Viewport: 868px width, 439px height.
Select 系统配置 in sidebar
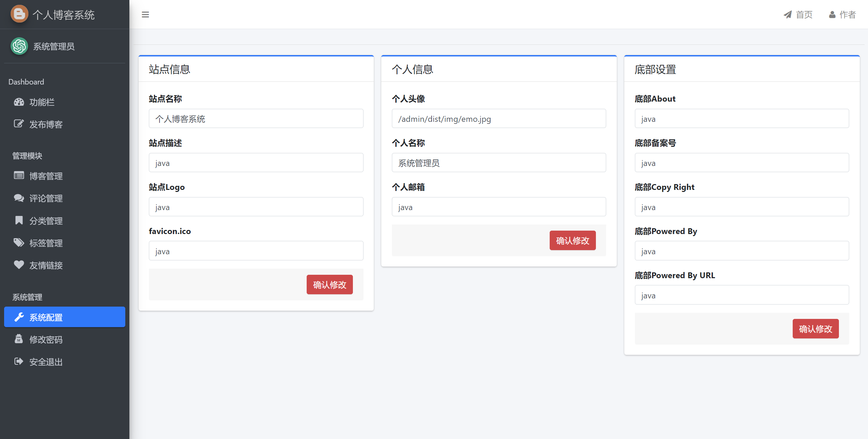click(64, 317)
